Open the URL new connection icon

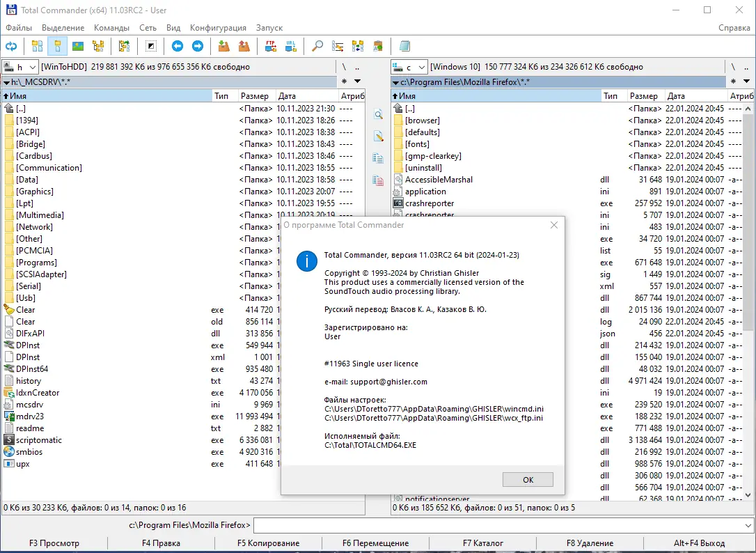click(x=291, y=47)
